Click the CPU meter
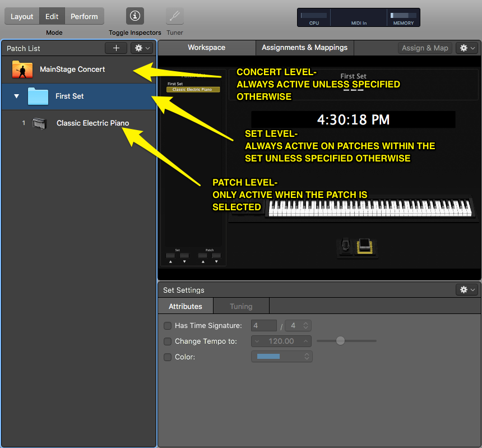This screenshot has width=482, height=448. click(314, 17)
